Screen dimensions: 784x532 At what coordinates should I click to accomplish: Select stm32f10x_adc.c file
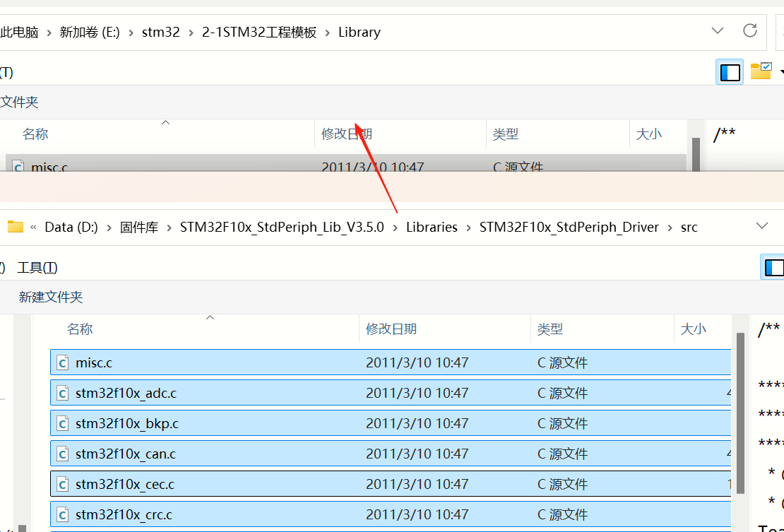pyautogui.click(x=391, y=393)
